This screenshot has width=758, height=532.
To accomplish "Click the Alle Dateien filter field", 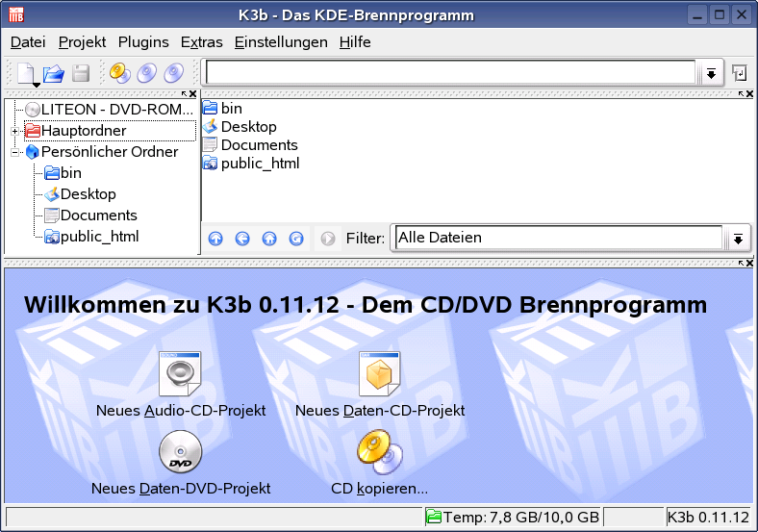I will (x=559, y=238).
